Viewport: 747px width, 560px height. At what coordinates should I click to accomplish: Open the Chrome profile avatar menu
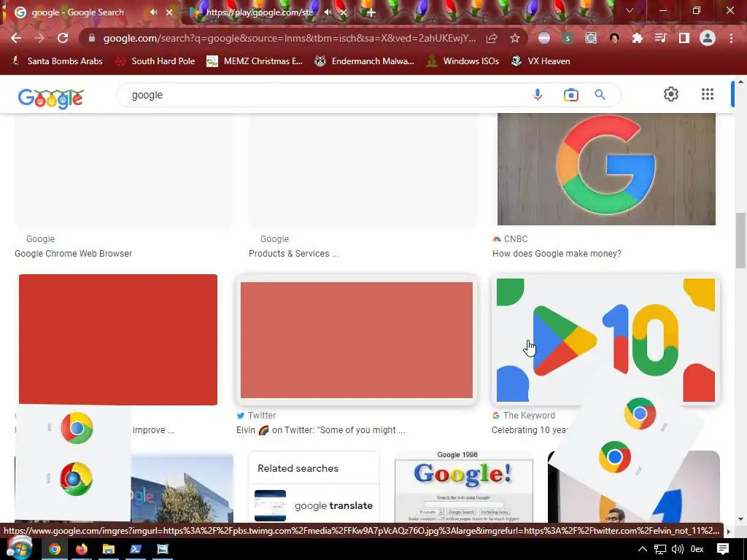coord(708,38)
